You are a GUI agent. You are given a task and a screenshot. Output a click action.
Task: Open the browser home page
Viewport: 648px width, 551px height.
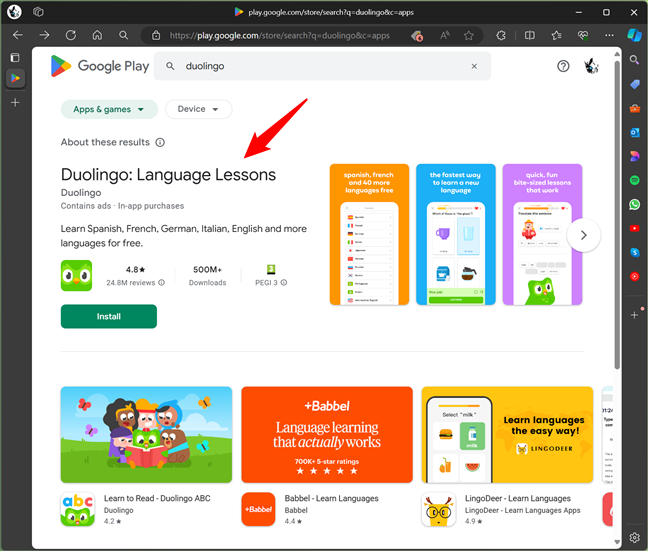(x=97, y=35)
